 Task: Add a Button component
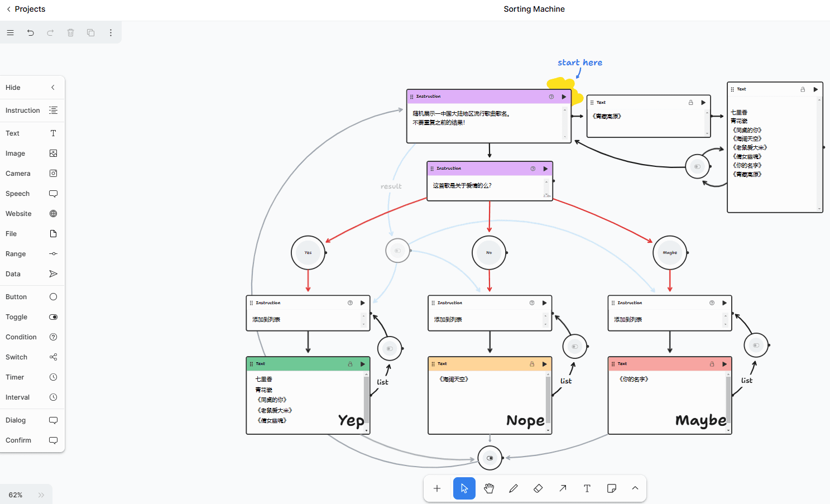pyautogui.click(x=32, y=297)
